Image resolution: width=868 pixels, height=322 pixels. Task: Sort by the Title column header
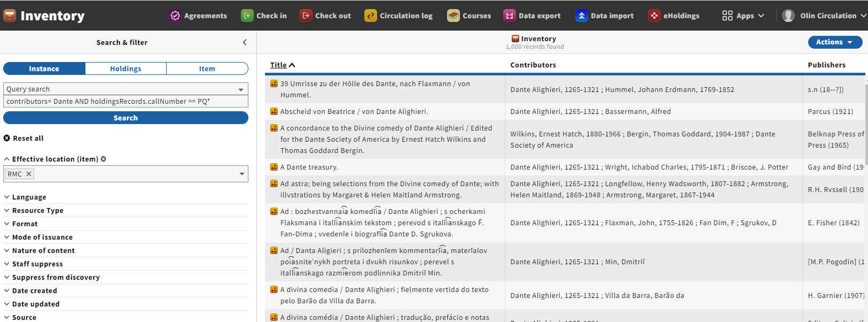tap(278, 65)
